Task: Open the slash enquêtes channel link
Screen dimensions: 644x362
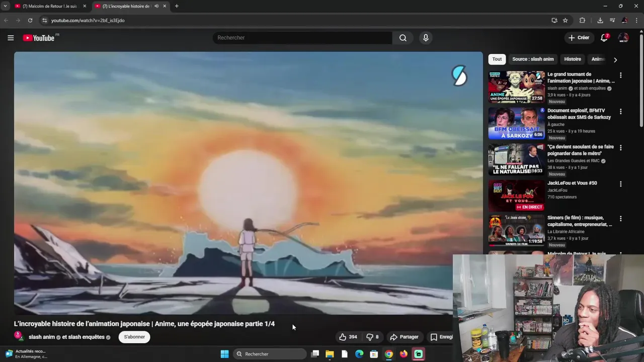Action: point(86,337)
